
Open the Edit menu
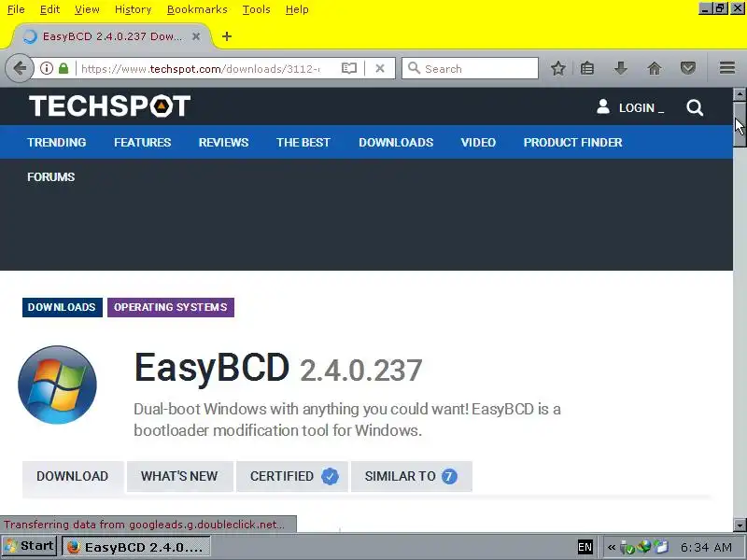tap(49, 9)
